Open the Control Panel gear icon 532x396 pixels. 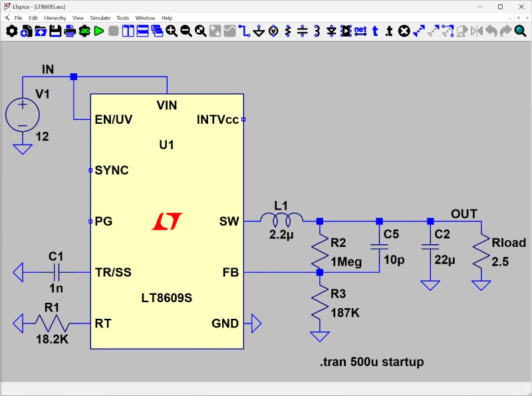tap(11, 31)
